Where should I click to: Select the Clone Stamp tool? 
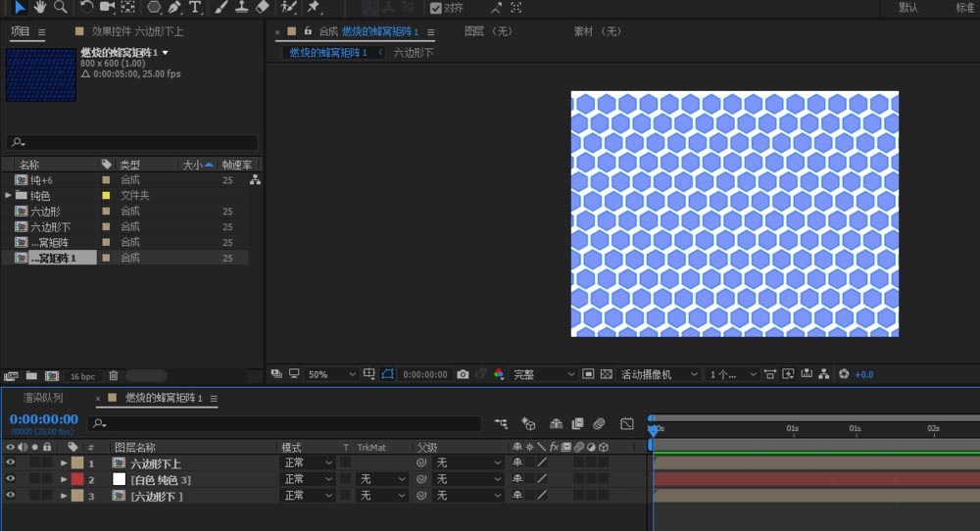click(241, 7)
